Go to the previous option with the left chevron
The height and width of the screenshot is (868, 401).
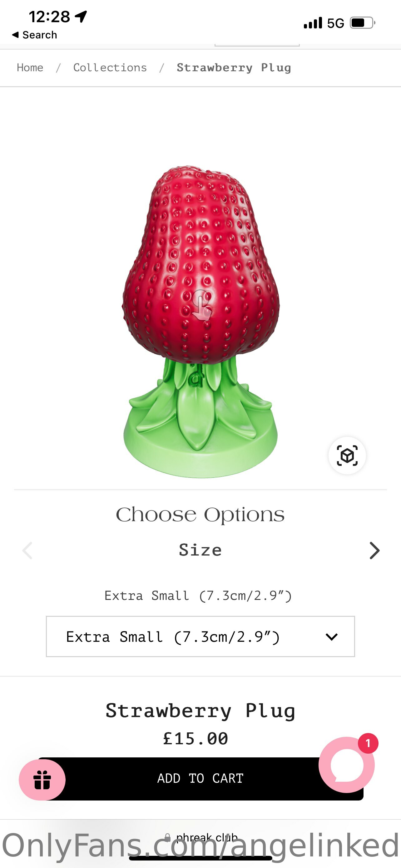pos(27,551)
